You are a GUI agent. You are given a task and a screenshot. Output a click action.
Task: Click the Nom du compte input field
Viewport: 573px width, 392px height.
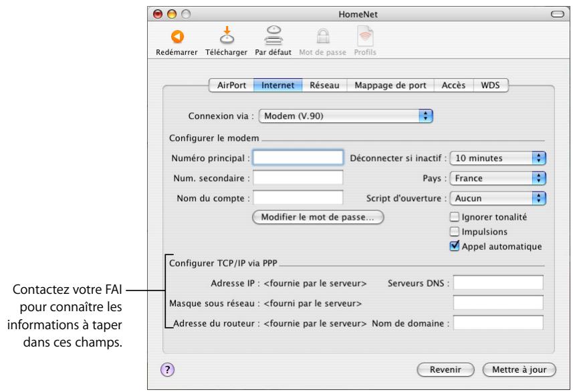click(298, 198)
